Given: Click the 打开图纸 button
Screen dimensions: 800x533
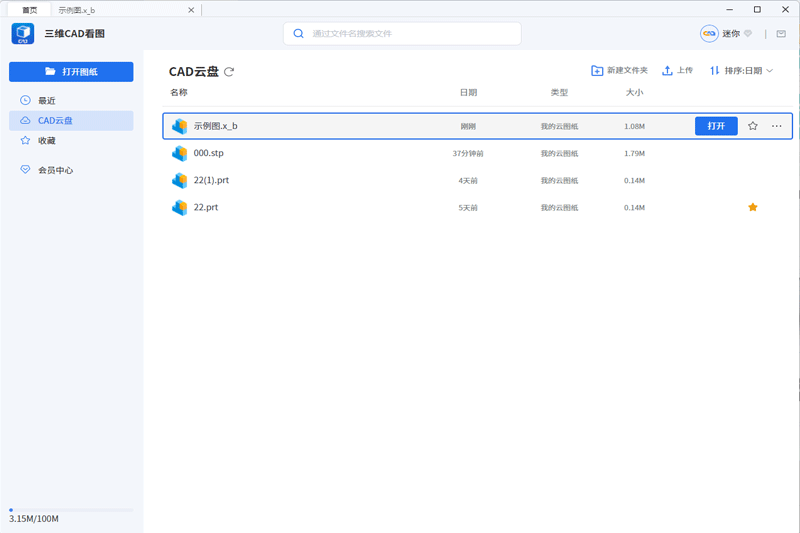Looking at the screenshot, I should coord(71,72).
